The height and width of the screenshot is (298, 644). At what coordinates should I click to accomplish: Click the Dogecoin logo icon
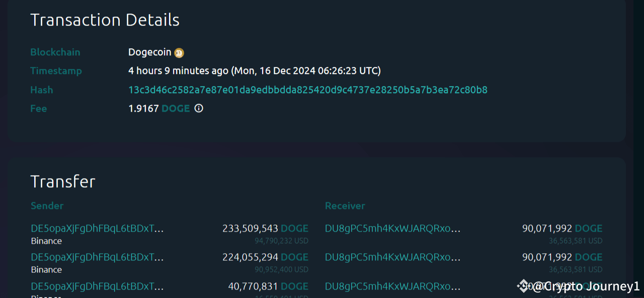(x=179, y=52)
